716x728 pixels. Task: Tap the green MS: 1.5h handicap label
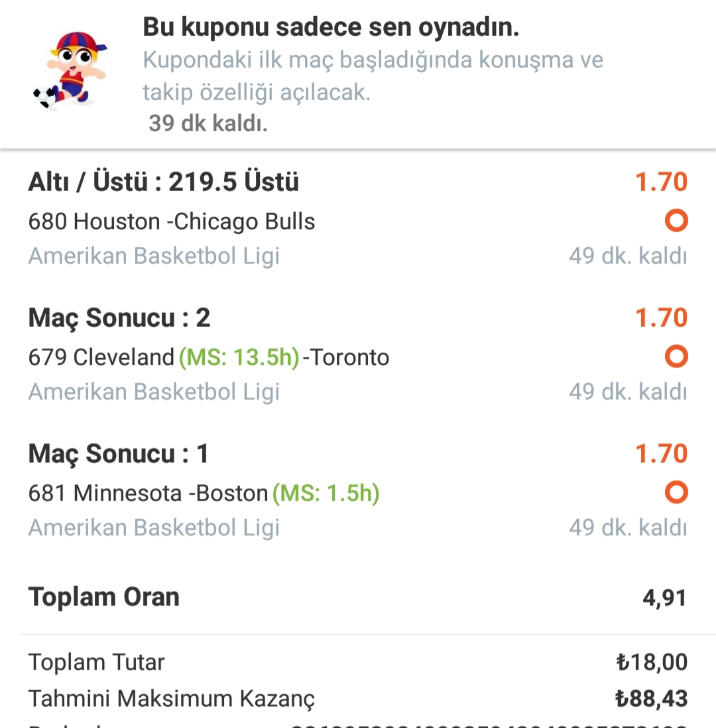(x=326, y=493)
